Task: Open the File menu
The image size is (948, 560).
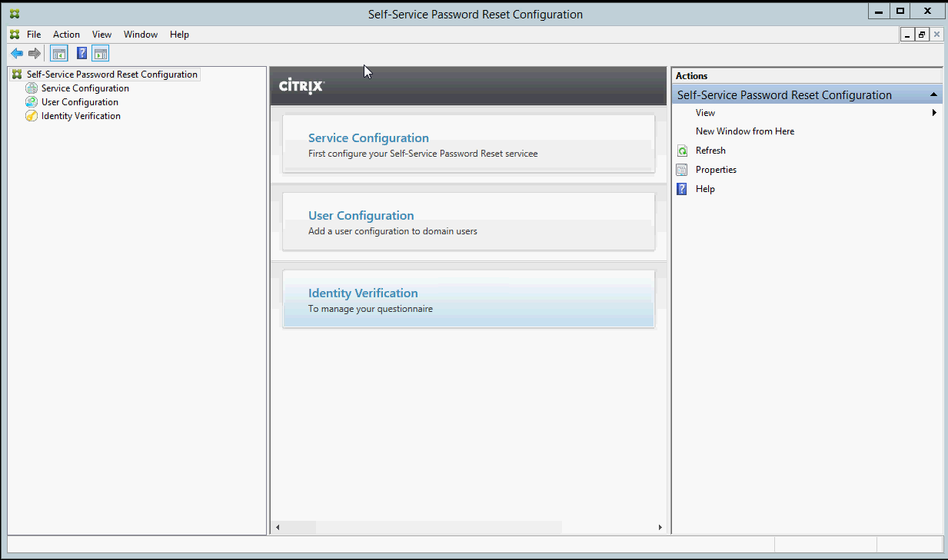Action: pyautogui.click(x=34, y=35)
